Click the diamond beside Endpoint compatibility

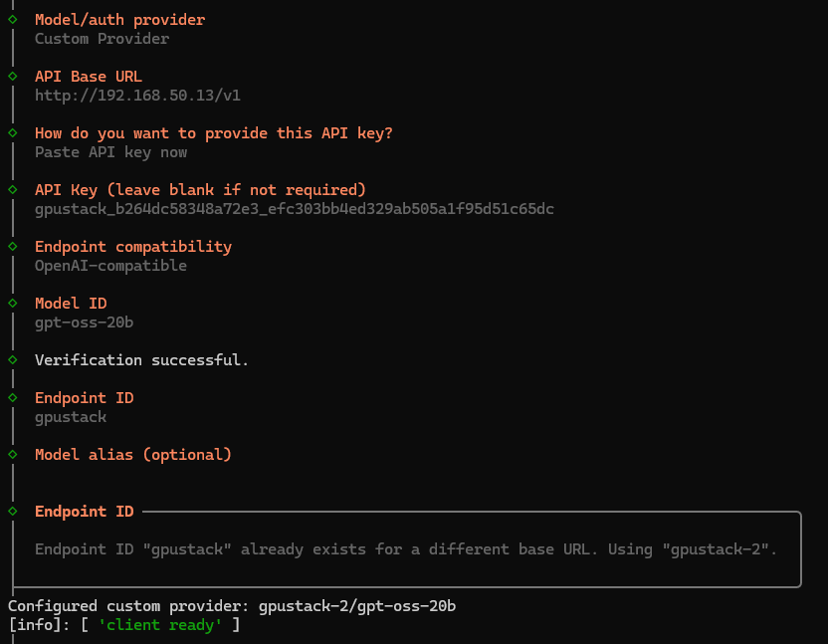tap(12, 246)
